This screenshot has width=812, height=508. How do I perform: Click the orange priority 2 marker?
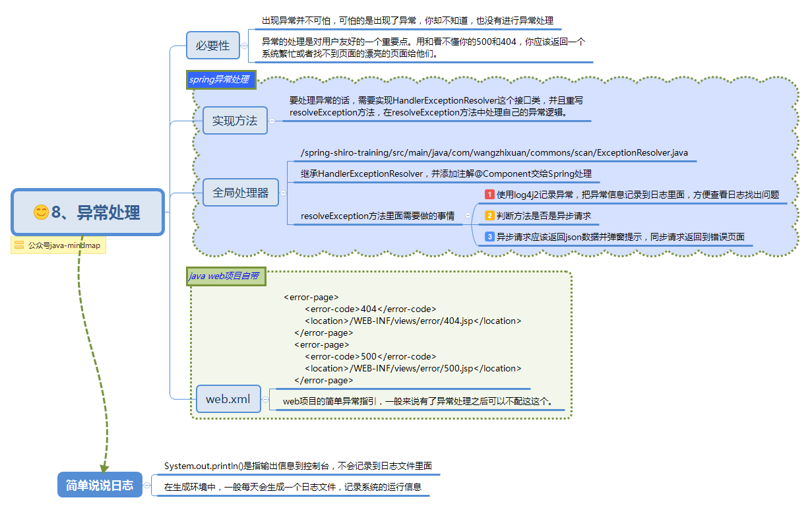[x=489, y=216]
